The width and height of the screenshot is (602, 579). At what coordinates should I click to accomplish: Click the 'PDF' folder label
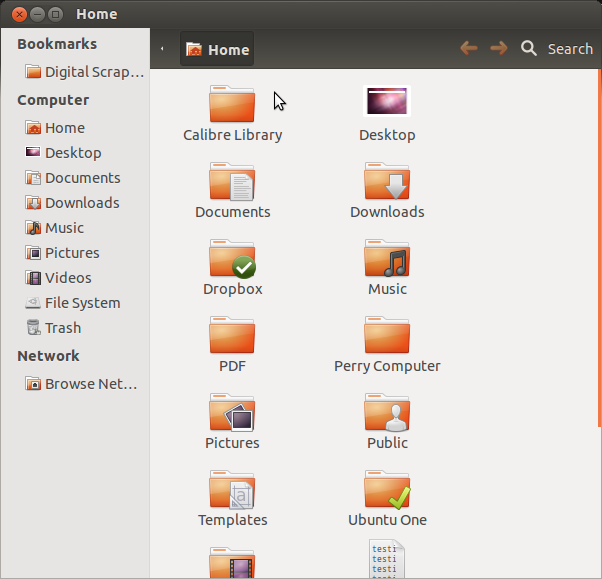point(232,366)
